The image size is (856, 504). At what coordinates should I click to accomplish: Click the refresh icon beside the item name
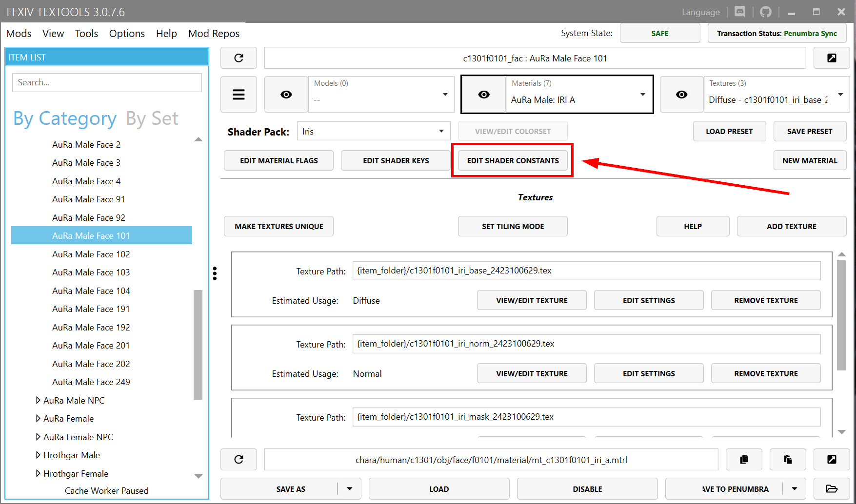pos(239,58)
